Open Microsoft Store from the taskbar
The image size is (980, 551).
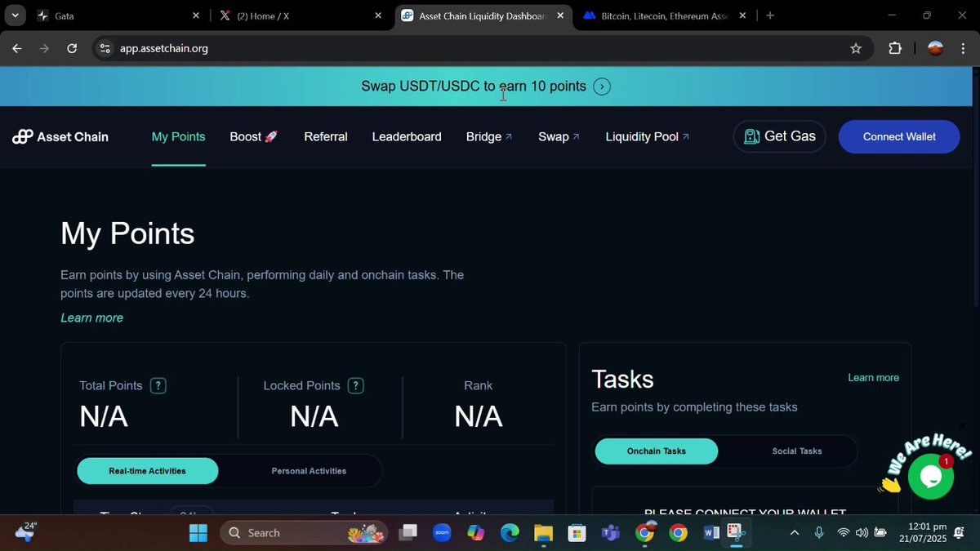(577, 533)
